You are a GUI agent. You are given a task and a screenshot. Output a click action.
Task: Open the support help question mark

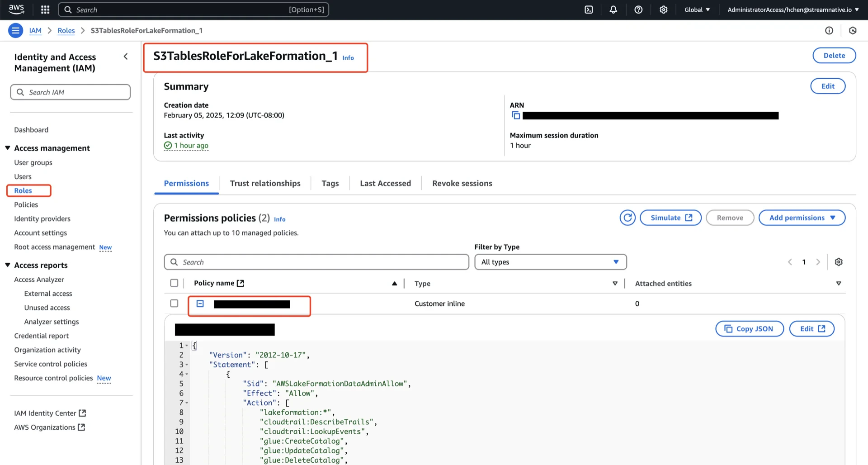[638, 9]
